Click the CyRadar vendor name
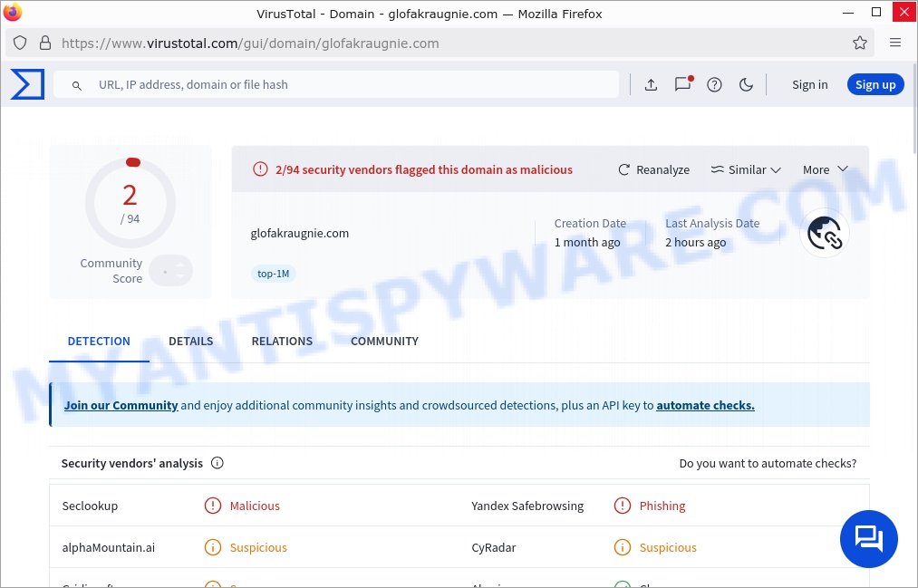 494,547
